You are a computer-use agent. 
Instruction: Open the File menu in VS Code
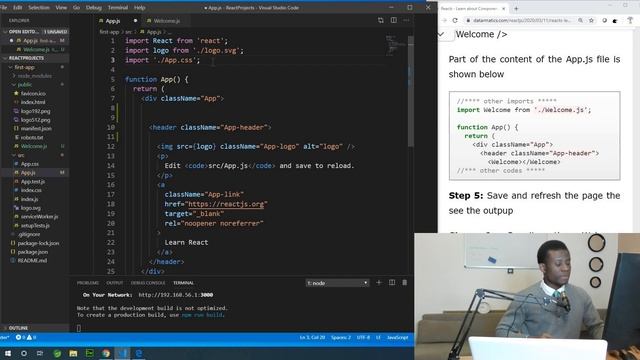[x=4, y=7]
